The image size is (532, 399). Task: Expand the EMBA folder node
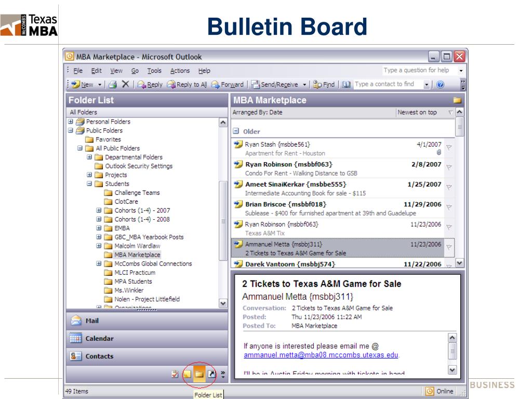[x=99, y=228]
